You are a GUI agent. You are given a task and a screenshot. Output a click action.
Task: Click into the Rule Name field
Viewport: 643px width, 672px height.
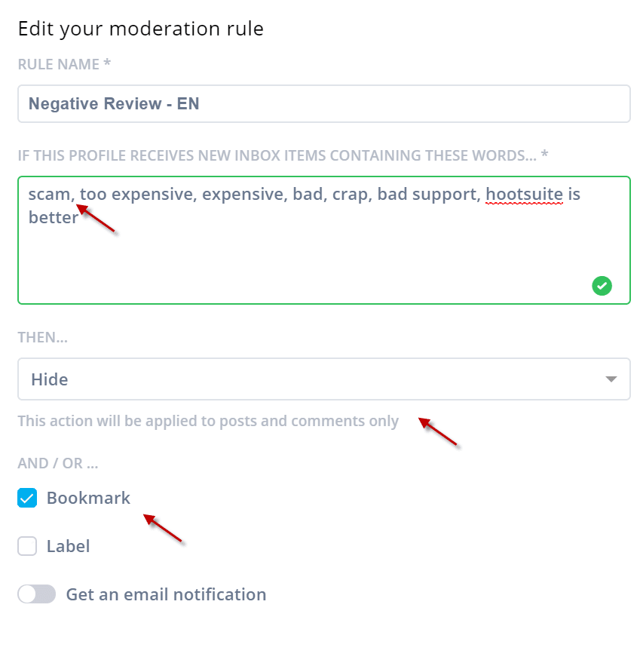click(324, 104)
